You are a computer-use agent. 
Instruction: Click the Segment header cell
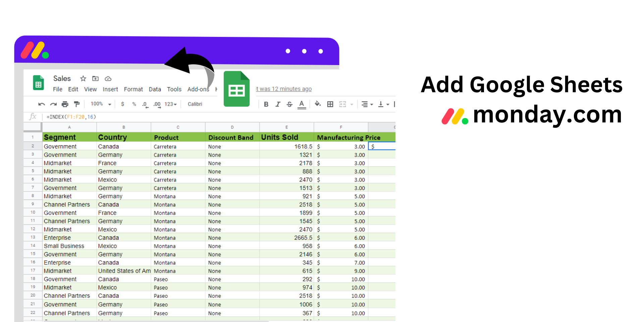click(69, 137)
